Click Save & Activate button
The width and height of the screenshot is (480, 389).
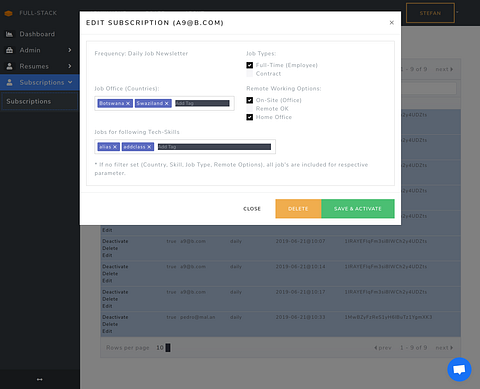coord(358,209)
